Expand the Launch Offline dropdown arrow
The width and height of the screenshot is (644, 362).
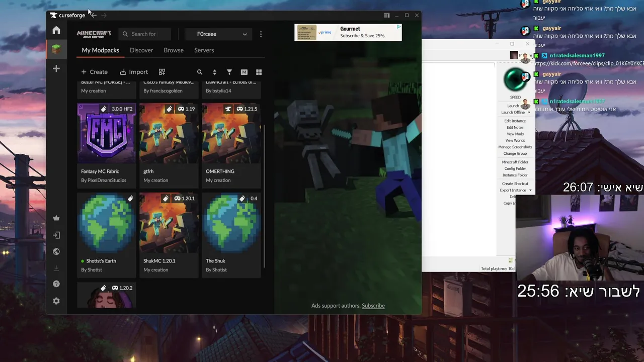point(529,113)
